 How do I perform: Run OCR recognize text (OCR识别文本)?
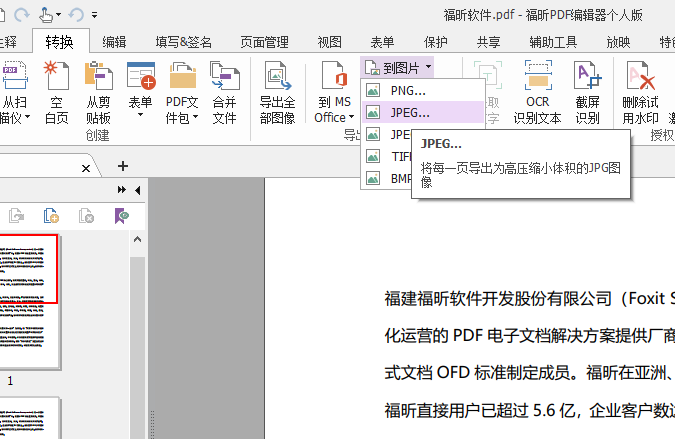(538, 93)
